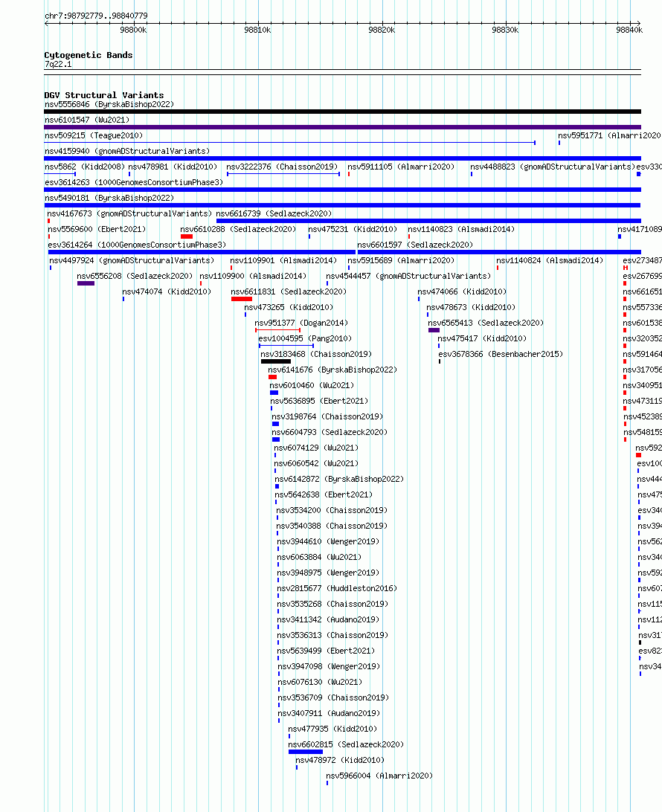Select nsv4497924 (gnomADStructuralVariants) label
662x812 pixels.
click(132, 260)
